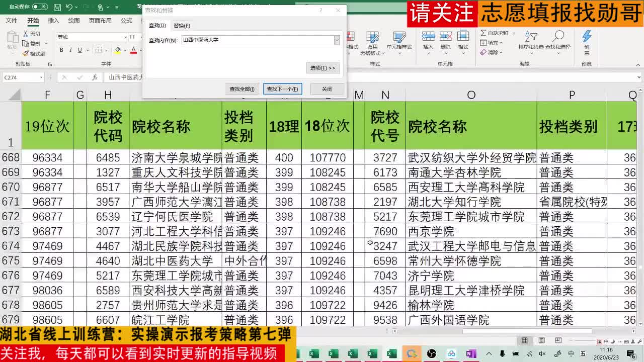Click the Fill down icon
Screen dimensions: 644x362
(x=483, y=43)
